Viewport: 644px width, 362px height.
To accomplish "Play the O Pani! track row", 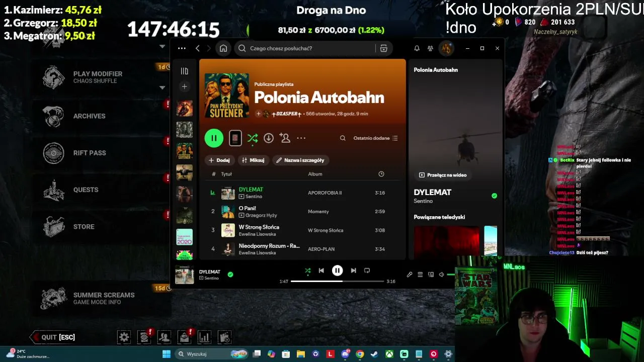I will [x=302, y=212].
